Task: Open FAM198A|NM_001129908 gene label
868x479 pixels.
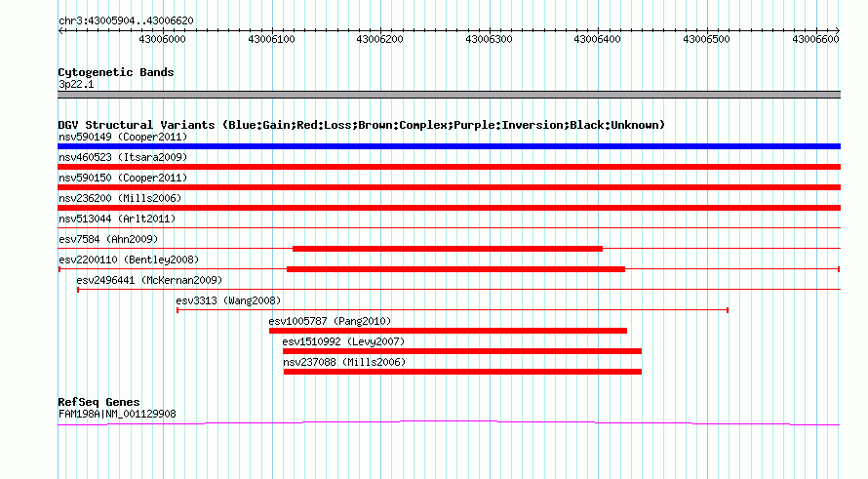Action: point(117,414)
